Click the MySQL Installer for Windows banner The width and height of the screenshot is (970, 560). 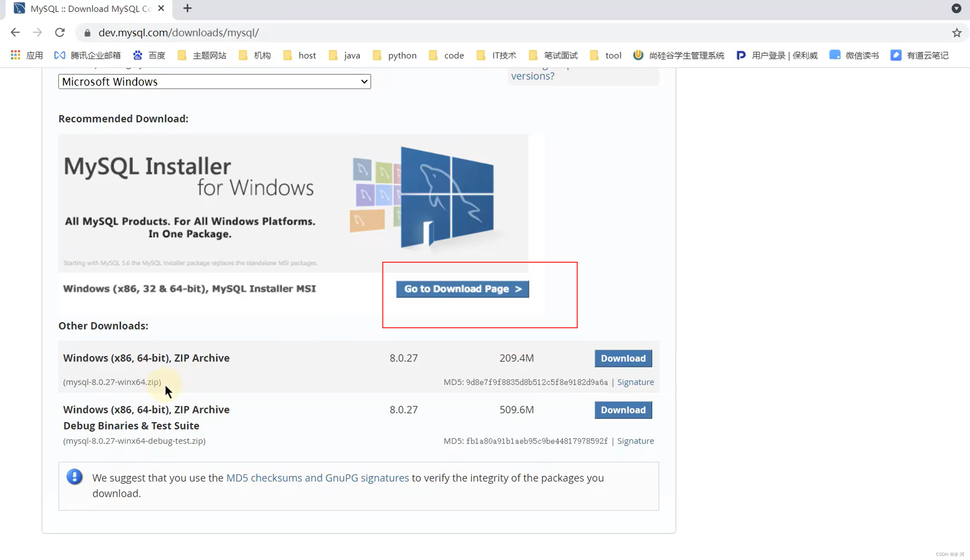[x=293, y=203]
